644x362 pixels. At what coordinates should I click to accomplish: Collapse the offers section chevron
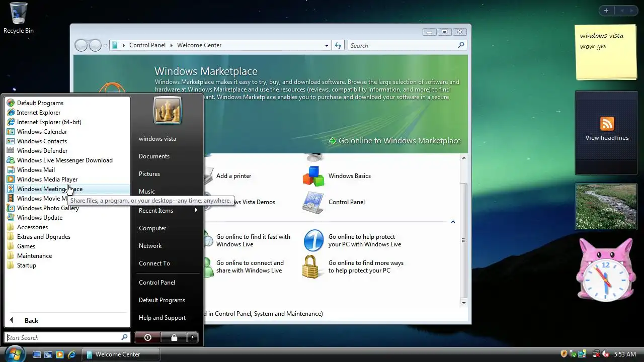pyautogui.click(x=453, y=222)
